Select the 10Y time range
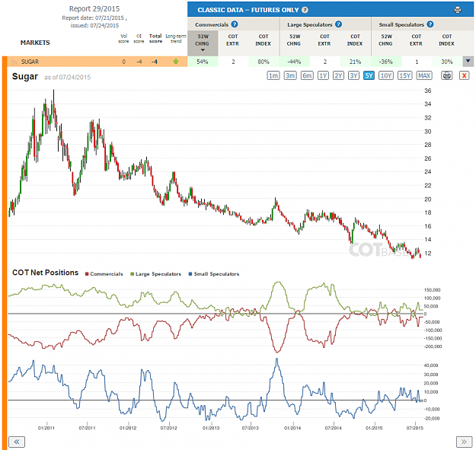This screenshot has width=476, height=450. 385,75
